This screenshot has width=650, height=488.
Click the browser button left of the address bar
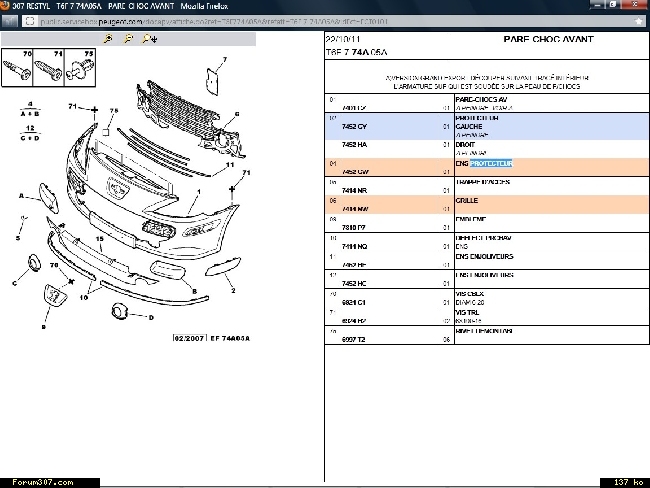point(10,21)
